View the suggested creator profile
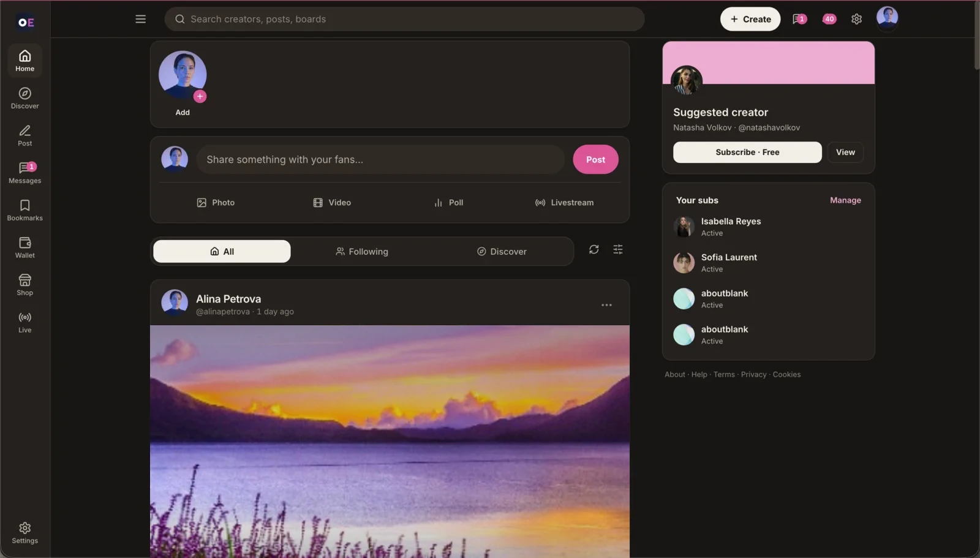Screen dimensions: 980x558 (x=845, y=152)
